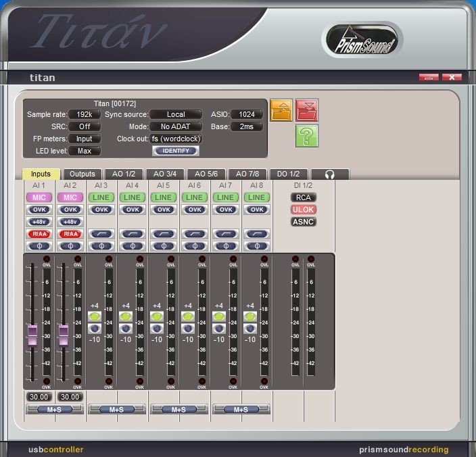Select -10 level on AI 3
This screenshot has height=457, width=476.
coord(95,329)
